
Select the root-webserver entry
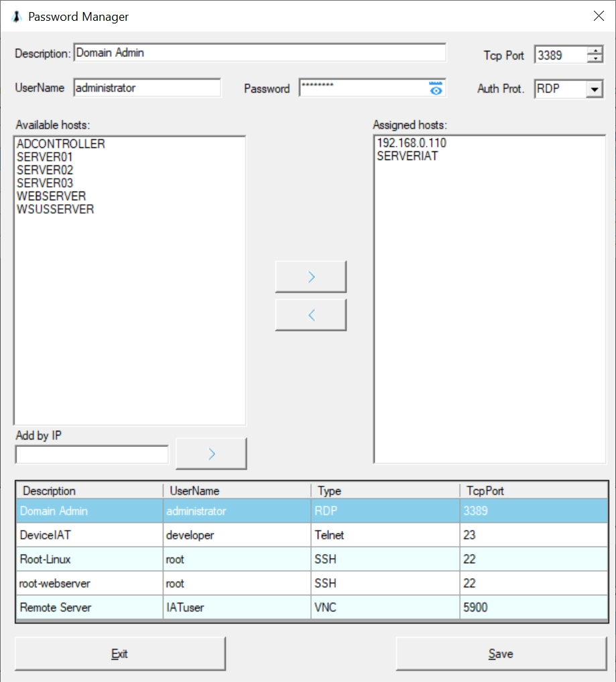tap(90, 584)
